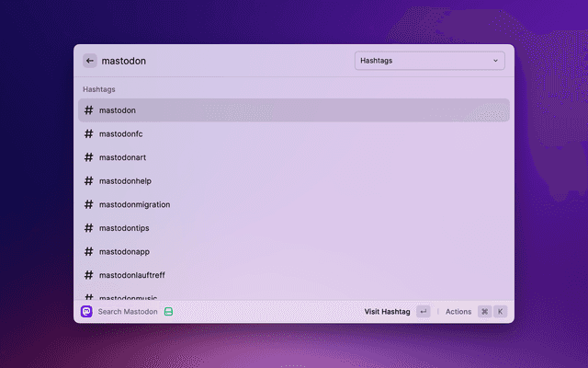Click the hash icon beside mastodonlauftreff
This screenshot has height=368, width=588.
tap(89, 275)
